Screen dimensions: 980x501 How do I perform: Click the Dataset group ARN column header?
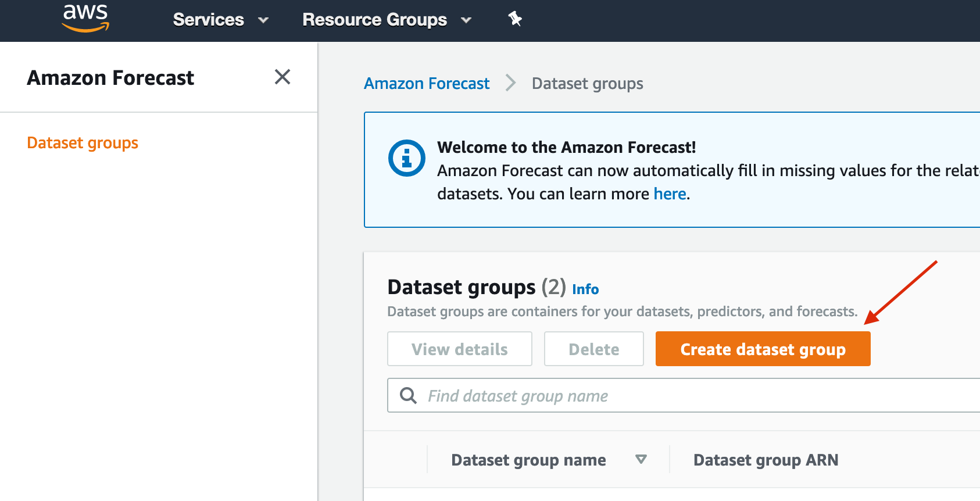point(766,460)
